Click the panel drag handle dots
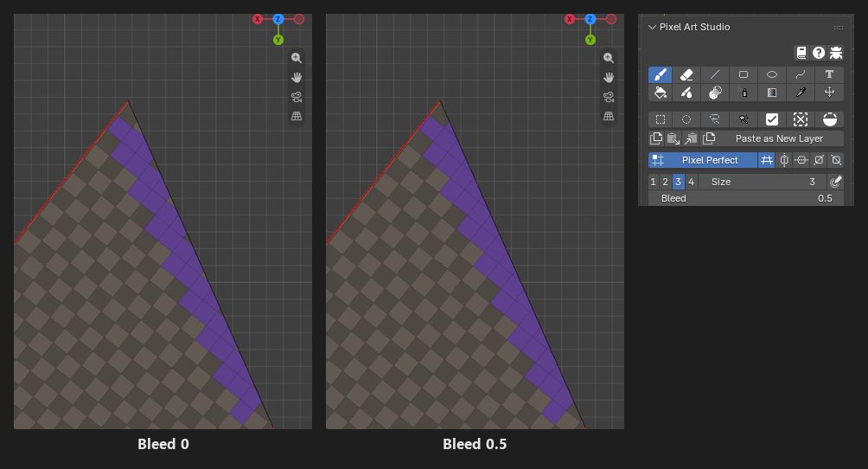Image resolution: width=868 pixels, height=469 pixels. pyautogui.click(x=838, y=27)
